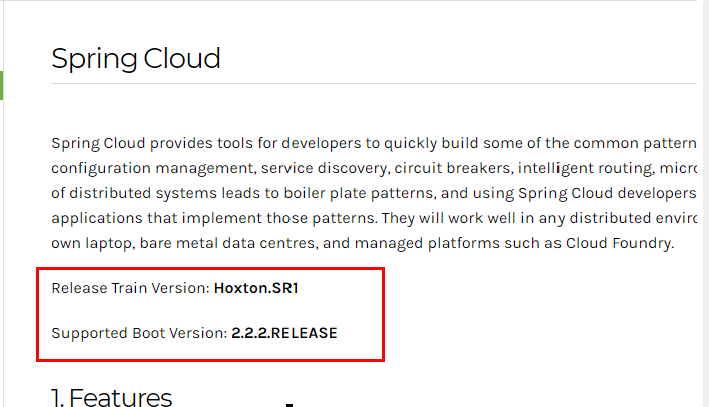Click the words 'own laptop'
The height and width of the screenshot is (407, 709).
pos(92,243)
